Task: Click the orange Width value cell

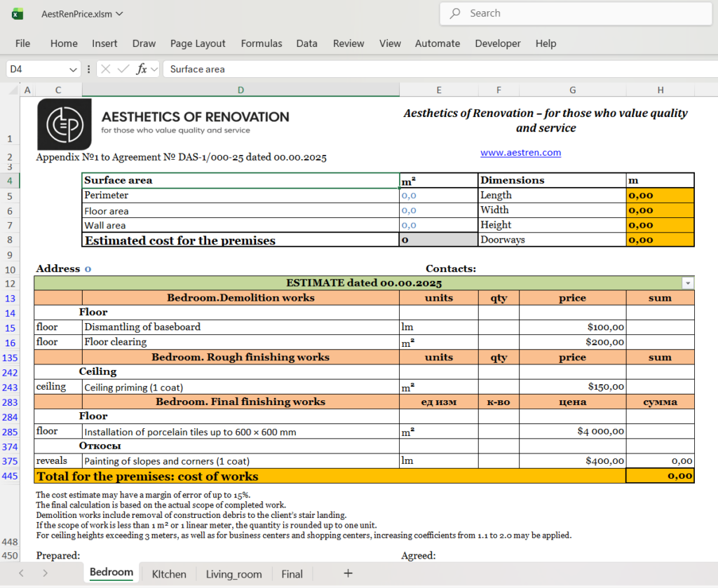Action: [661, 210]
